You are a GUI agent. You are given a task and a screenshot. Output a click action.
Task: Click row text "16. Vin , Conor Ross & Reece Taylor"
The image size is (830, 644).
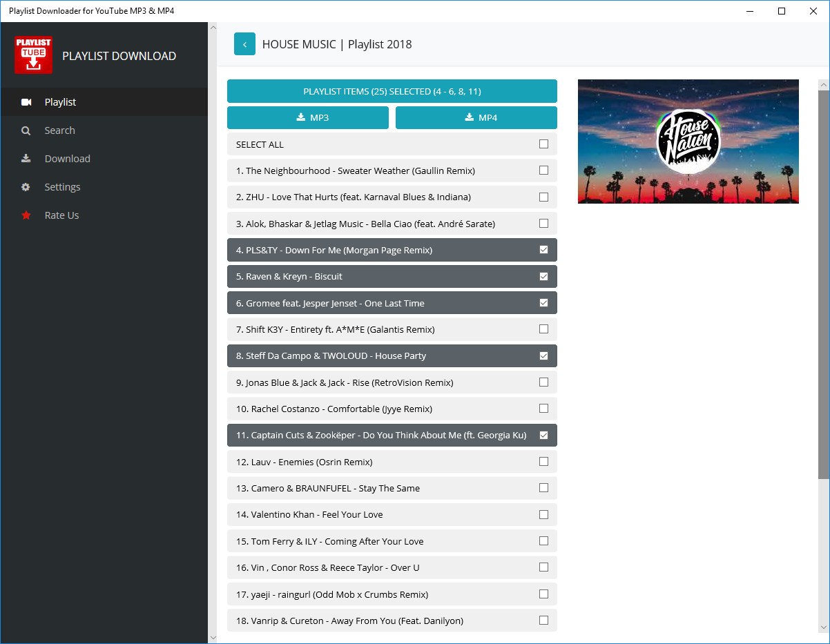click(328, 567)
